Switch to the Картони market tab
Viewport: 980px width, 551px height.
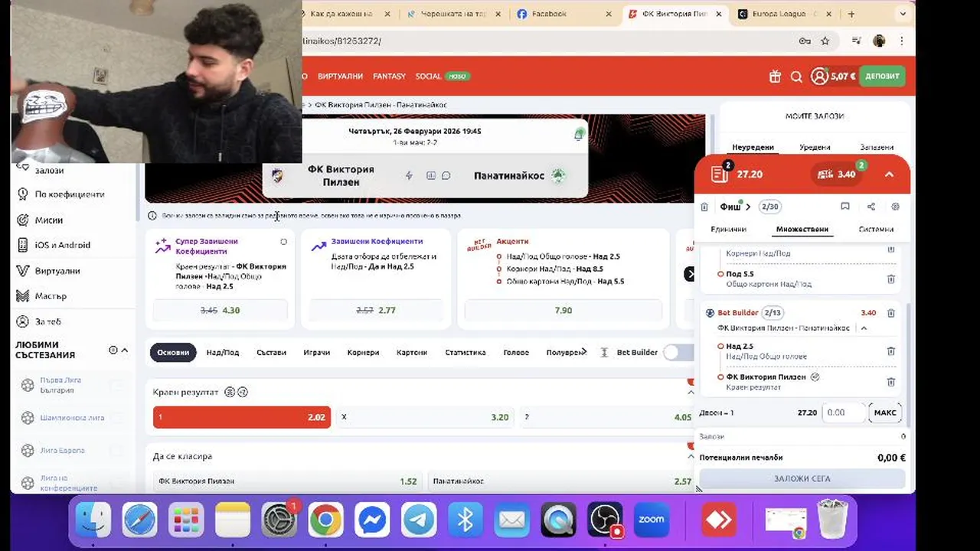click(412, 353)
